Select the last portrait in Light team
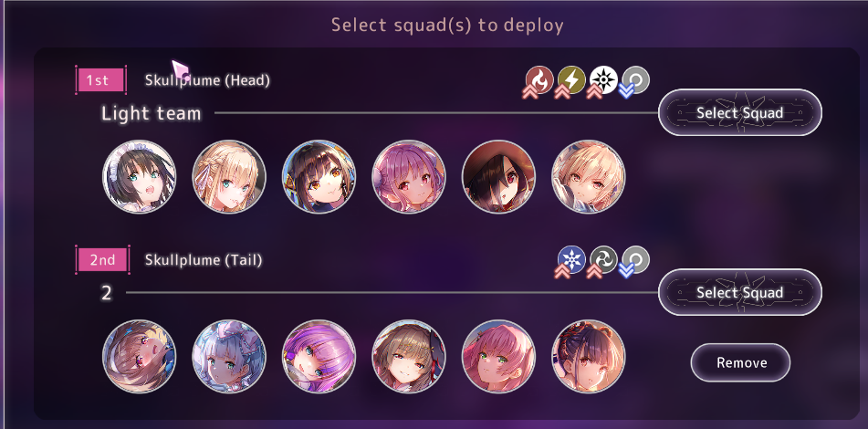Screen dimensions: 868x429 click(x=589, y=176)
